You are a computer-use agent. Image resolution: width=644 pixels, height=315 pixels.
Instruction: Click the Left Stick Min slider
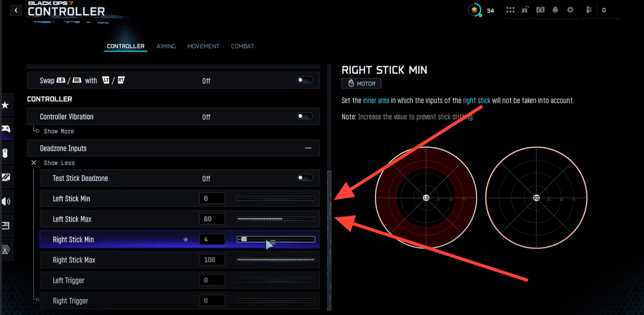tap(276, 199)
